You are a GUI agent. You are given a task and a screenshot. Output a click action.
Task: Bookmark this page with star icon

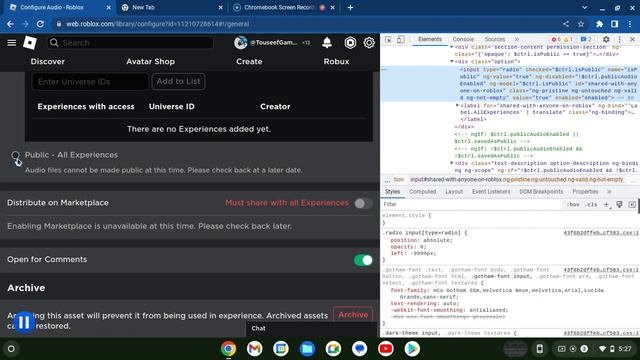click(581, 24)
